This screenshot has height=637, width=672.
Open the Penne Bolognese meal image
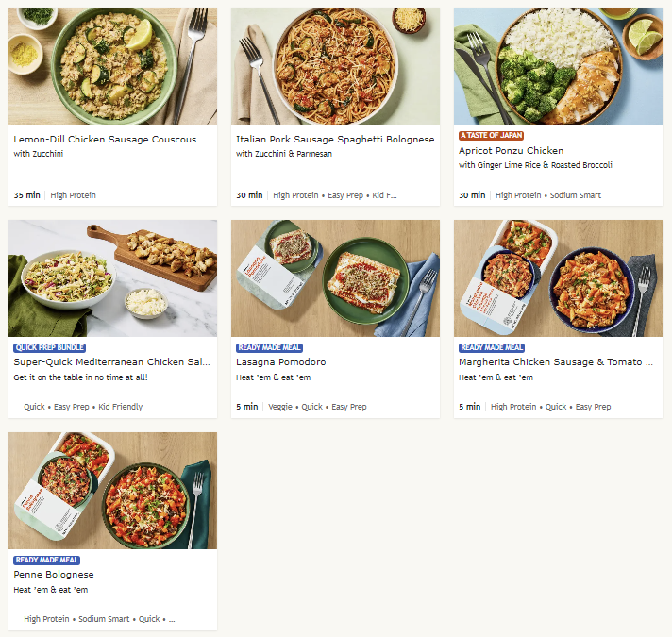(112, 491)
